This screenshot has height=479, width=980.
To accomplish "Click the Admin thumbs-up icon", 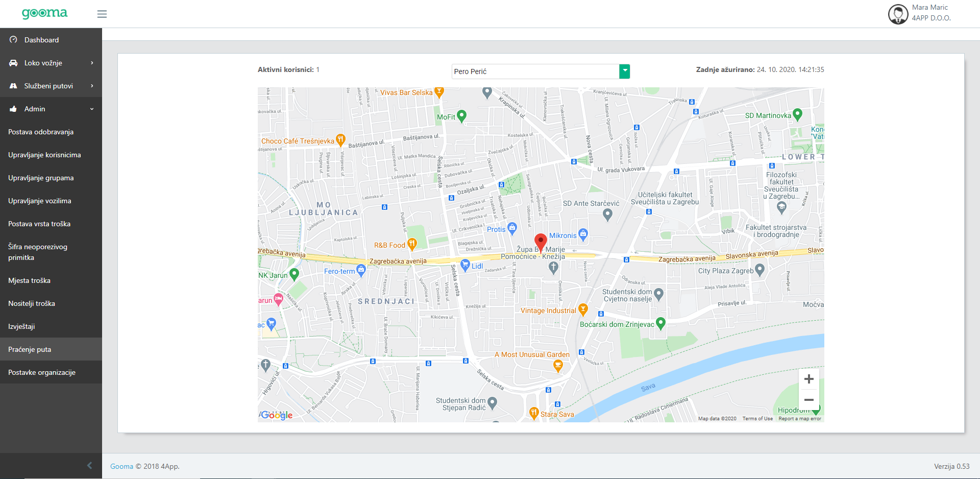I will point(13,109).
